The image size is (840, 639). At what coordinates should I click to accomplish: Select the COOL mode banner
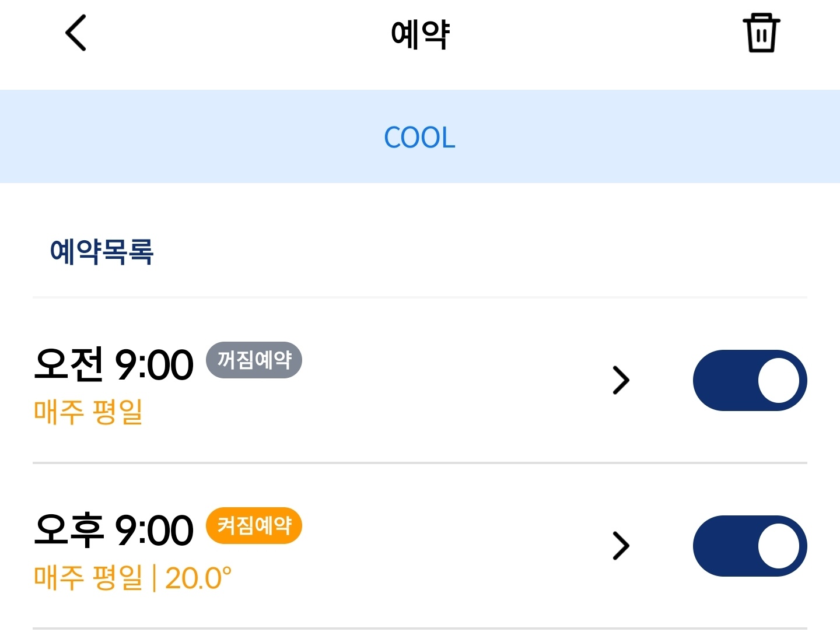coord(419,137)
